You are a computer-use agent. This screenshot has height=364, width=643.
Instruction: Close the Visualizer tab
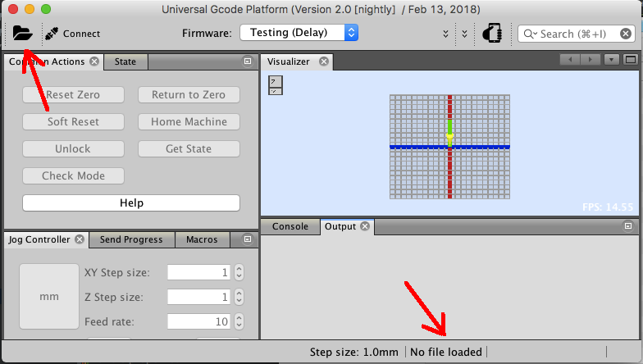coord(324,61)
